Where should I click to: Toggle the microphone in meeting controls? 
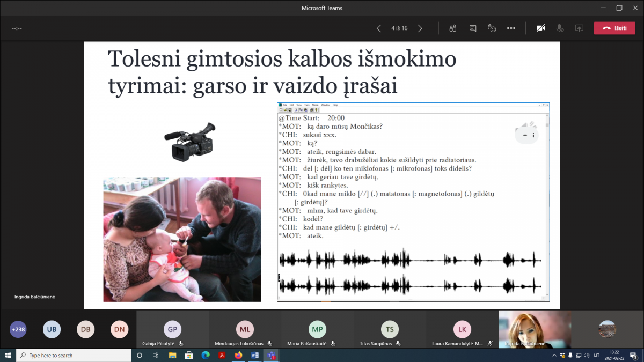(x=560, y=28)
